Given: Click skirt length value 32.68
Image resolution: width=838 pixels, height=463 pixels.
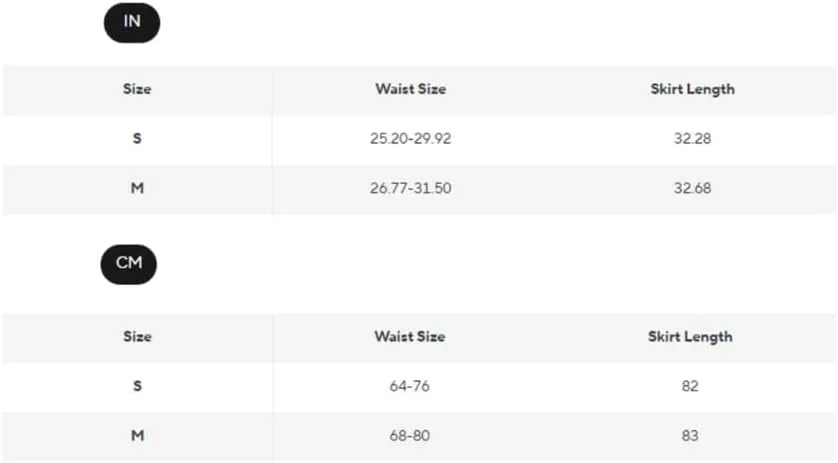Looking at the screenshot, I should click(x=692, y=188).
